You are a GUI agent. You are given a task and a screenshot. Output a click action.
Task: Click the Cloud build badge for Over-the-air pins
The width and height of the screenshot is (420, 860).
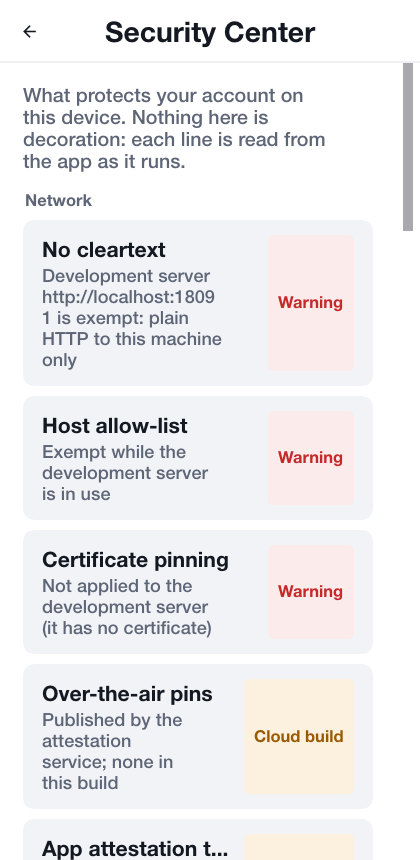tap(299, 737)
